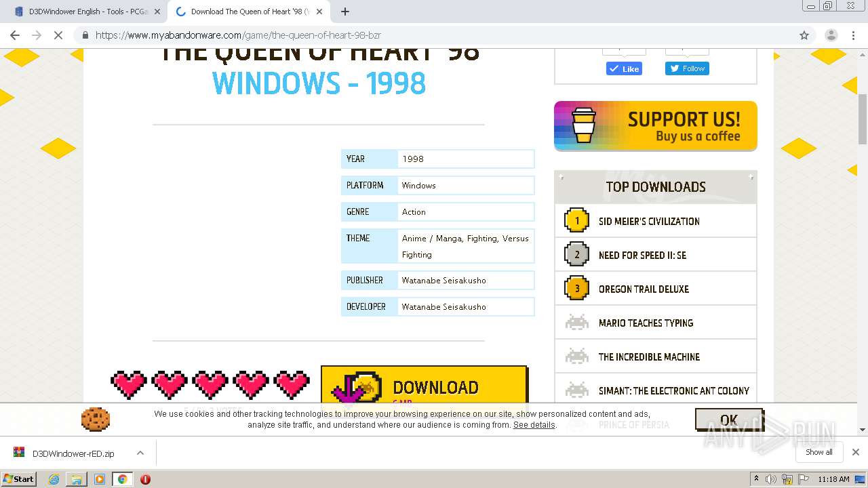Click the red Opera-style taskbar icon
Viewport: 868px width, 488px height.
coord(145,479)
